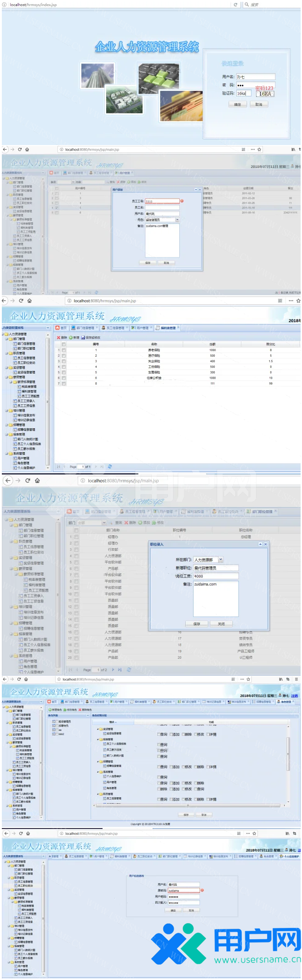Click the 新建角色 icon in the role list toolbar

pyautogui.click(x=51, y=710)
